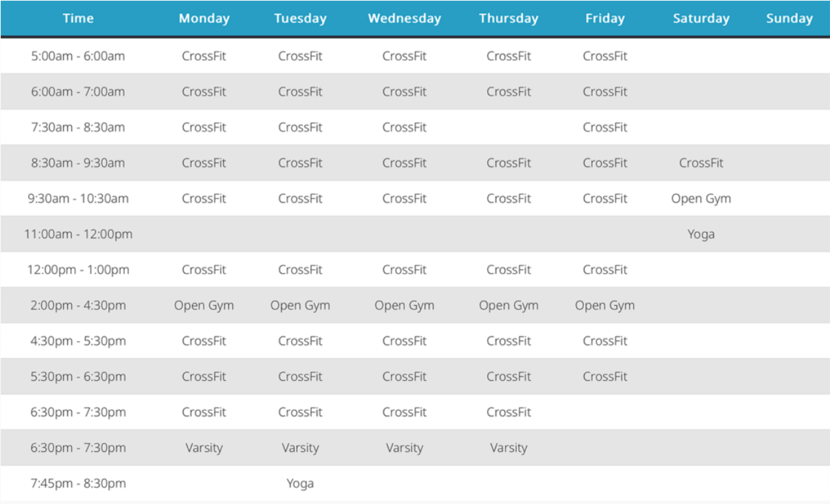Click the 7:30am - 8:30am time slot
Viewport: 830px width, 504px height.
tap(78, 127)
